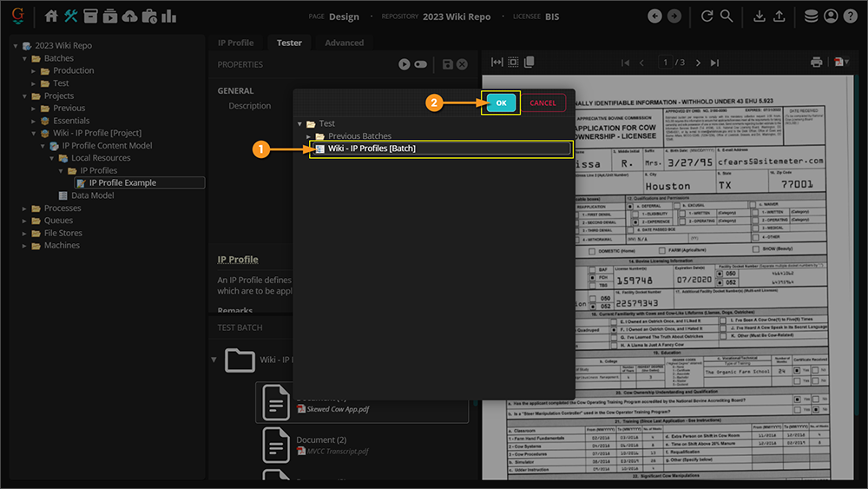
Task: Expand the Processes folder
Action: (24, 208)
